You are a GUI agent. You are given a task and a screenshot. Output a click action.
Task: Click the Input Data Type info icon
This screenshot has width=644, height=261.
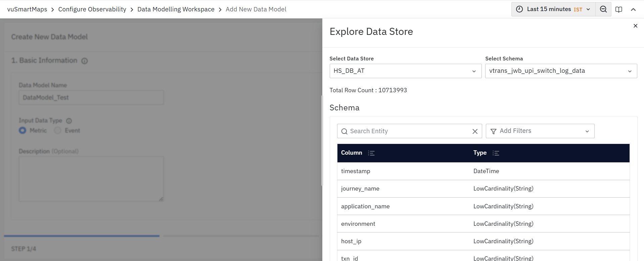69,121
